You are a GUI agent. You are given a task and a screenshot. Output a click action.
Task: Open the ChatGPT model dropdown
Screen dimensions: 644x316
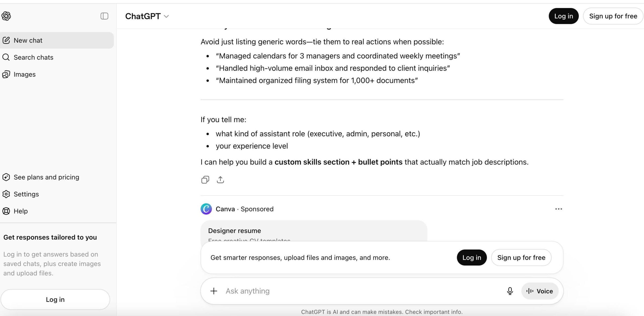[x=147, y=16]
